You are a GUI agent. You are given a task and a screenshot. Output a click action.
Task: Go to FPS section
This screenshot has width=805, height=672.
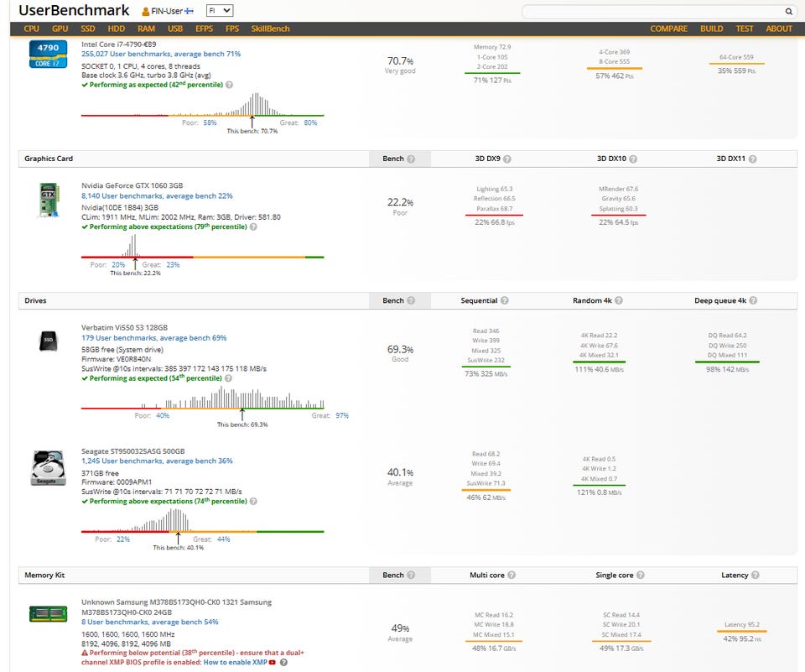(x=232, y=29)
